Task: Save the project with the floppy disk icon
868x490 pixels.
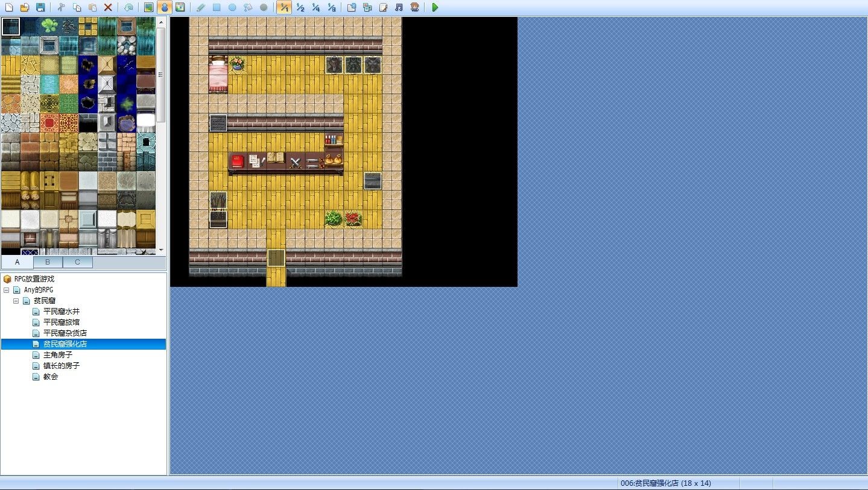Action: (x=40, y=7)
